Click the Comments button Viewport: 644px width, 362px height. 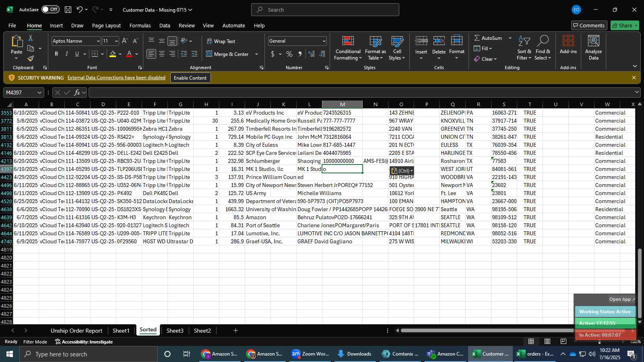[x=588, y=25]
